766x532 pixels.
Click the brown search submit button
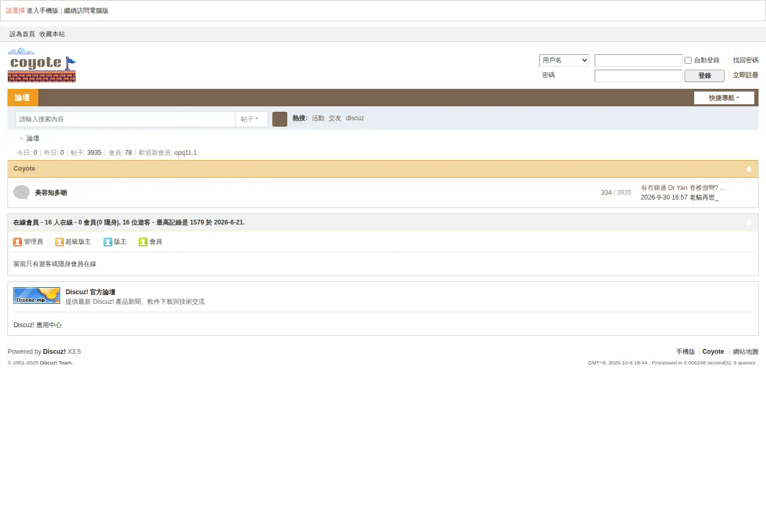tap(280, 119)
